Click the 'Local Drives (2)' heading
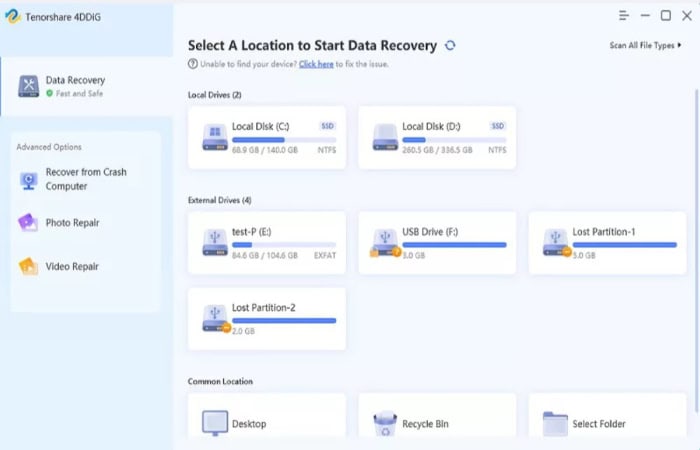700x450 pixels. (x=215, y=95)
